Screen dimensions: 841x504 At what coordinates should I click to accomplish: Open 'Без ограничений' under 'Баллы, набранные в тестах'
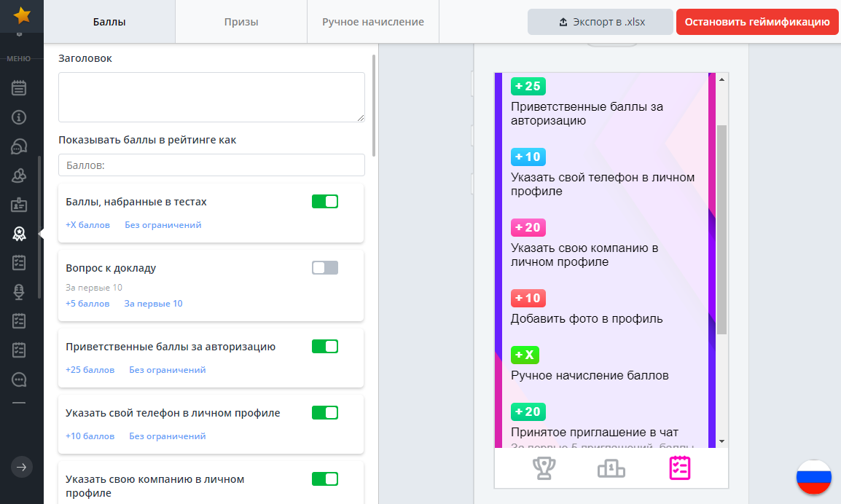pos(163,225)
